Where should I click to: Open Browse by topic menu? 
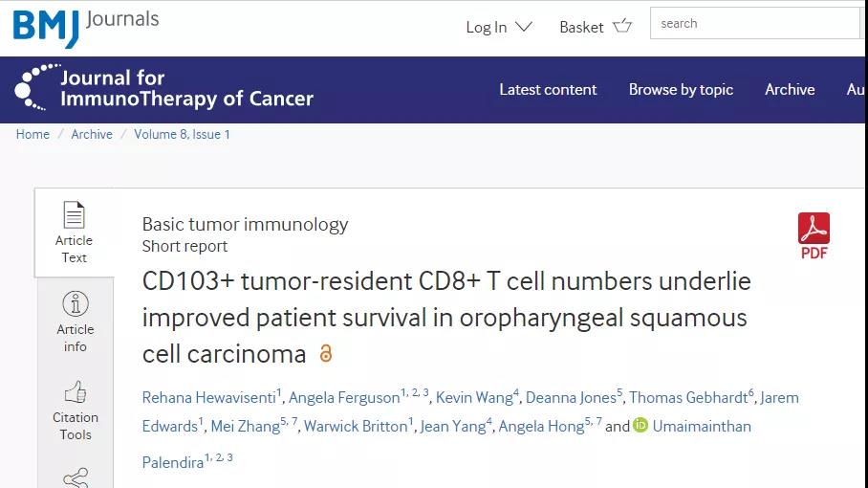681,90
